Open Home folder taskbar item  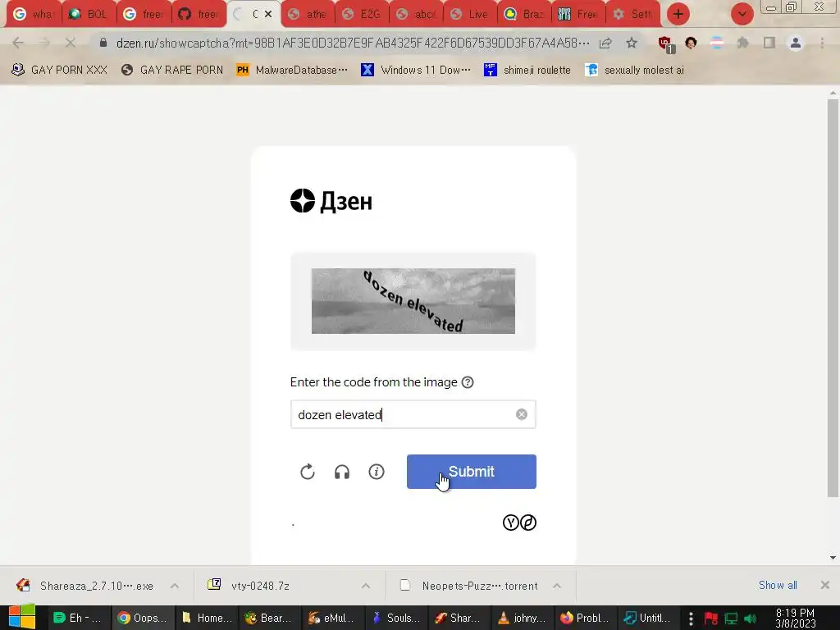click(x=206, y=618)
